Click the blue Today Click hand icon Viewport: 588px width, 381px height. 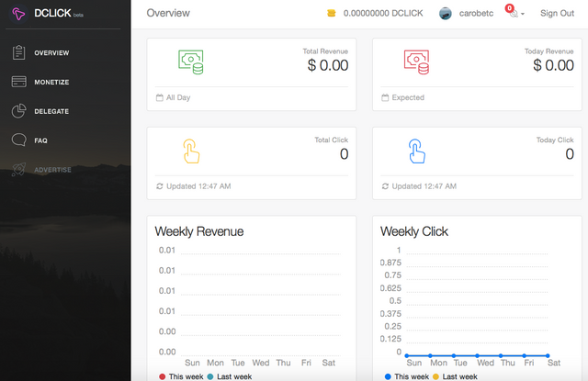pyautogui.click(x=417, y=151)
